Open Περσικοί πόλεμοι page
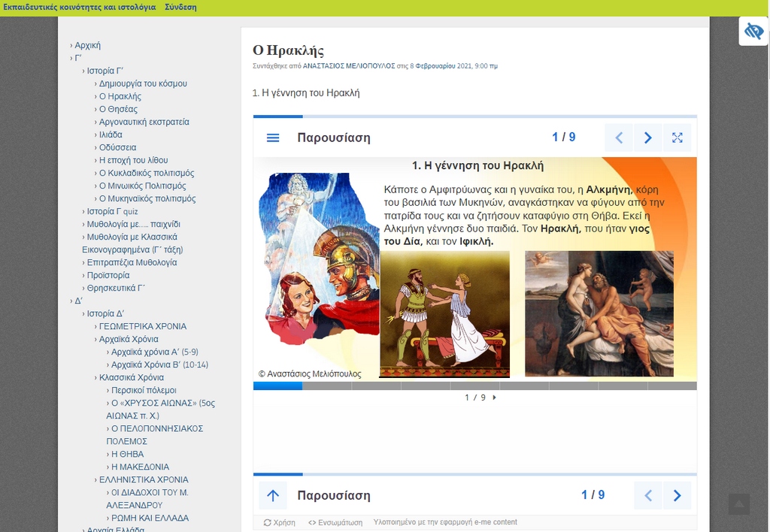The image size is (770, 532). click(144, 390)
